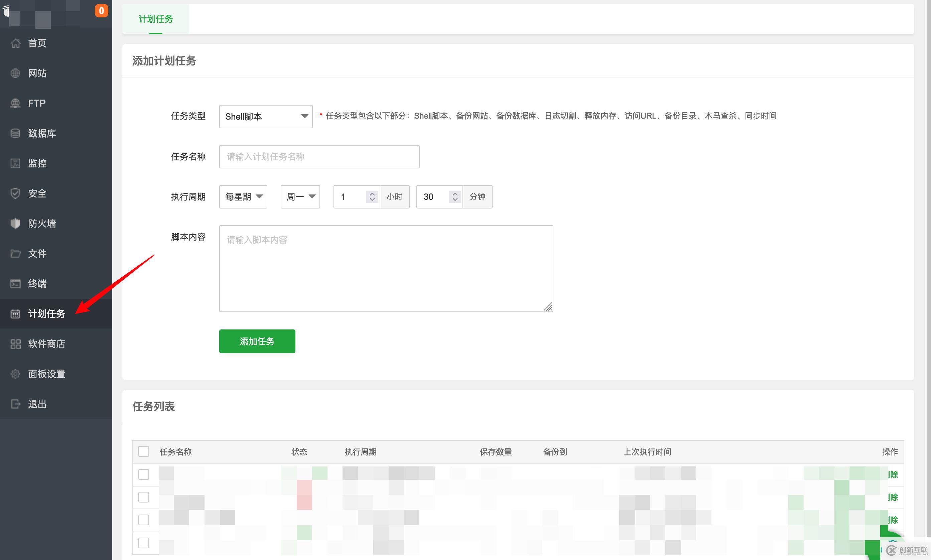Open the terminal icon beside 终端
This screenshot has height=560, width=931.
point(15,283)
